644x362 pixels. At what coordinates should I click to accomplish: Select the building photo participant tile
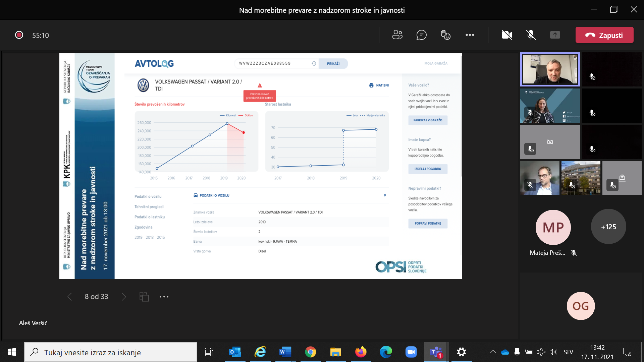coord(581,178)
